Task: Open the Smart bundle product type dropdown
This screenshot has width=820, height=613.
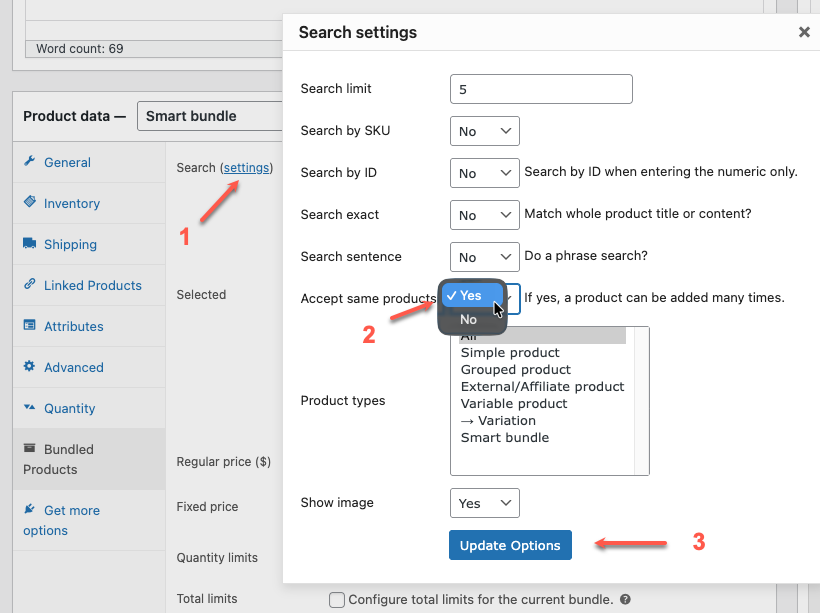Action: tap(209, 116)
